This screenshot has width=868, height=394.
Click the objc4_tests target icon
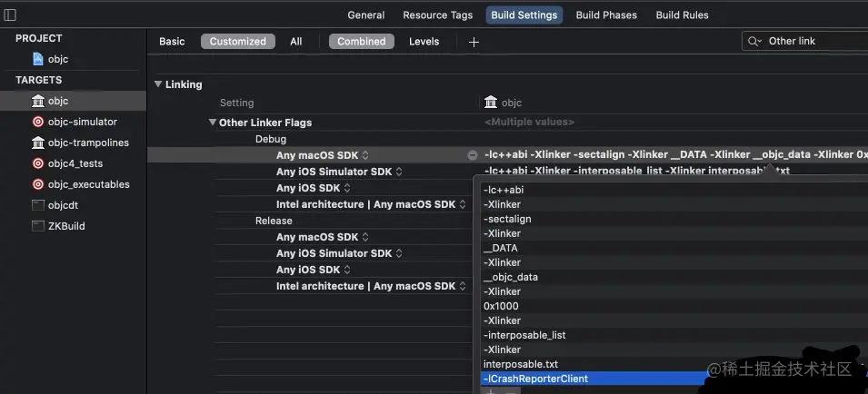coord(38,163)
